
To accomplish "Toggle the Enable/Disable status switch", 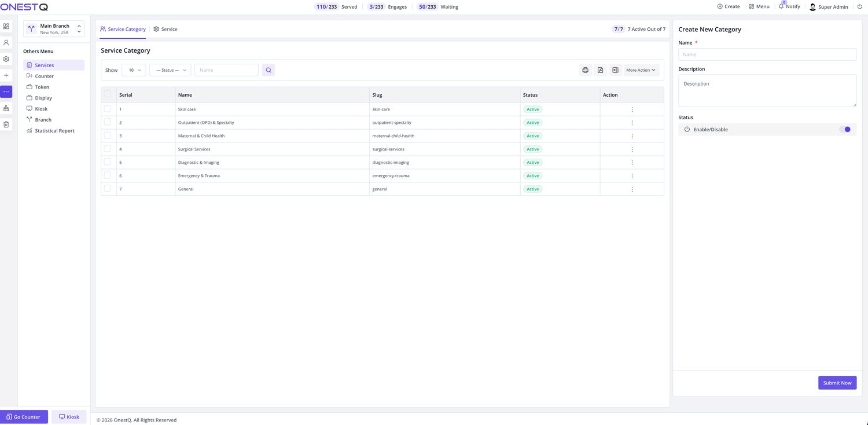I will click(x=845, y=130).
